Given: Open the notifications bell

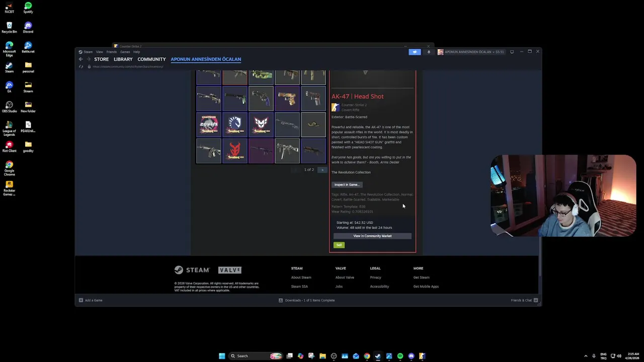Looking at the screenshot, I should (429, 52).
